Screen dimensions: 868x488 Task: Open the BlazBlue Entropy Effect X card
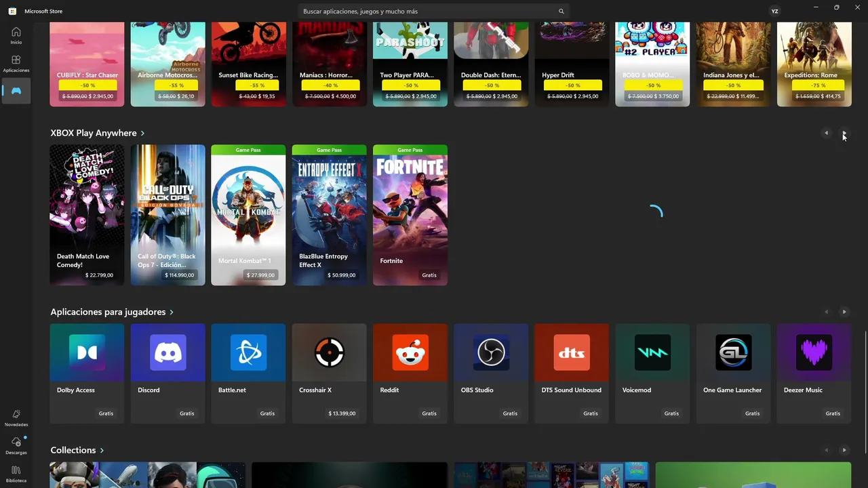pos(329,215)
